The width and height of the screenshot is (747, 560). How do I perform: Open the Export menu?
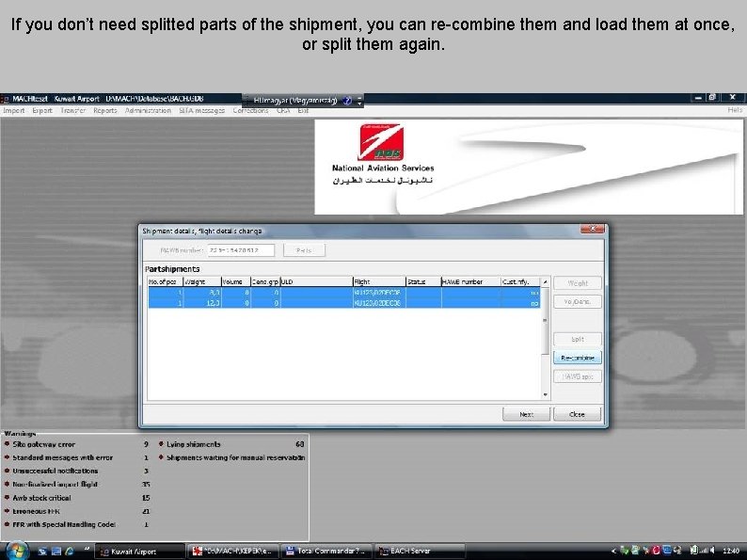(42, 110)
